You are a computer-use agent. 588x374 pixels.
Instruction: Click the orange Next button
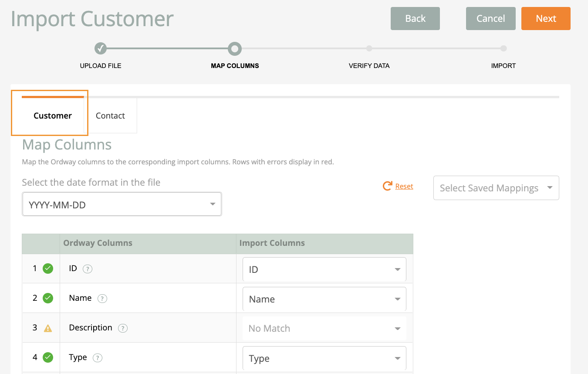[546, 18]
